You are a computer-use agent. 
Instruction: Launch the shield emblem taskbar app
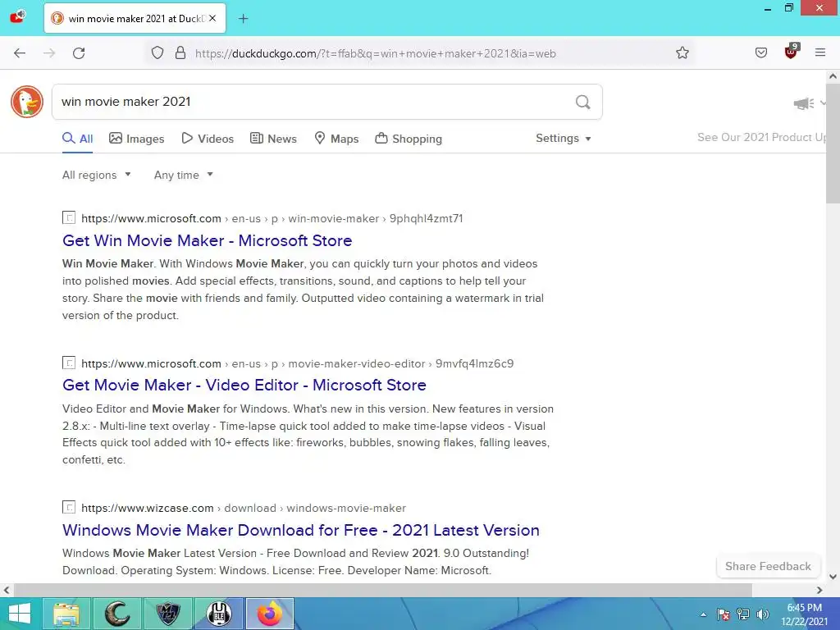(167, 614)
